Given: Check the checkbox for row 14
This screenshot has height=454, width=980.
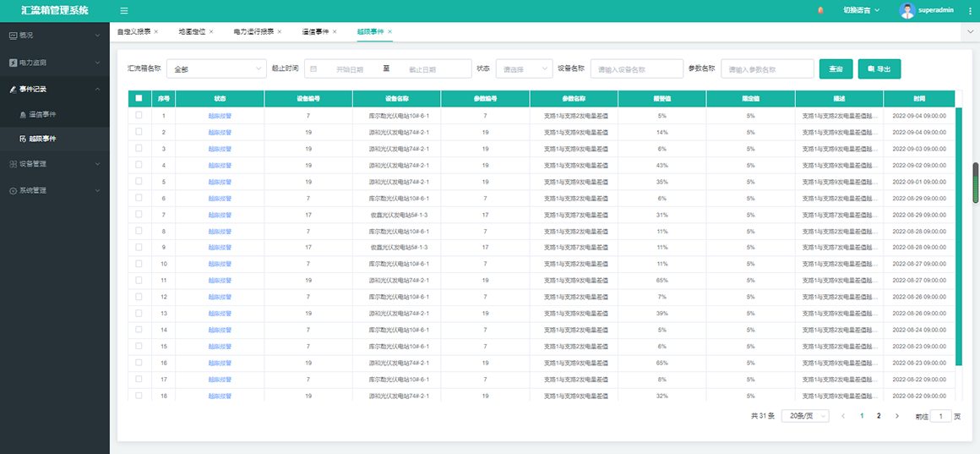Looking at the screenshot, I should [139, 330].
